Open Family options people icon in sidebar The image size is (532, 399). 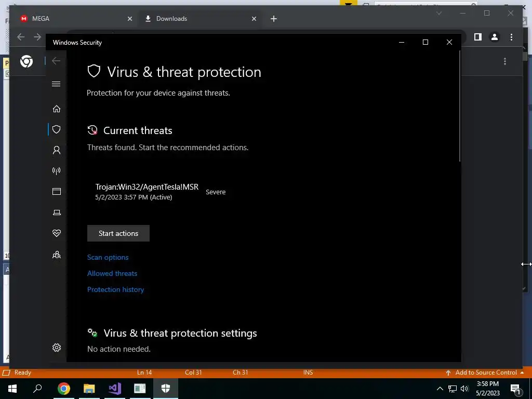56,255
